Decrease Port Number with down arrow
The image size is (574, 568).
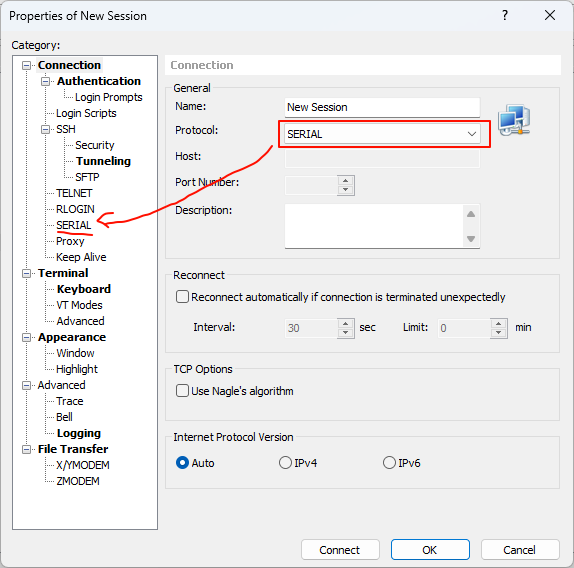tap(346, 190)
